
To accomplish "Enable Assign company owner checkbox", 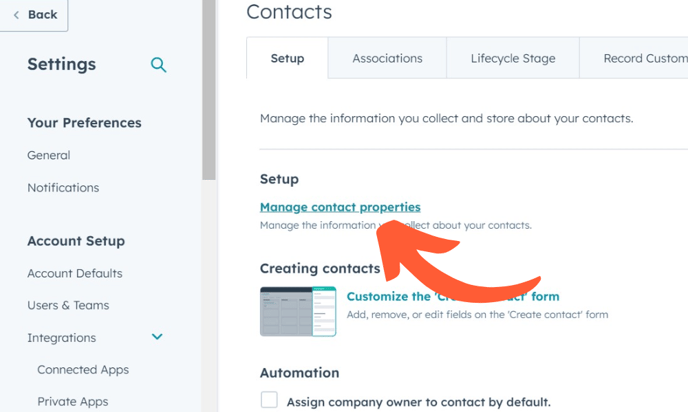I will tap(269, 401).
